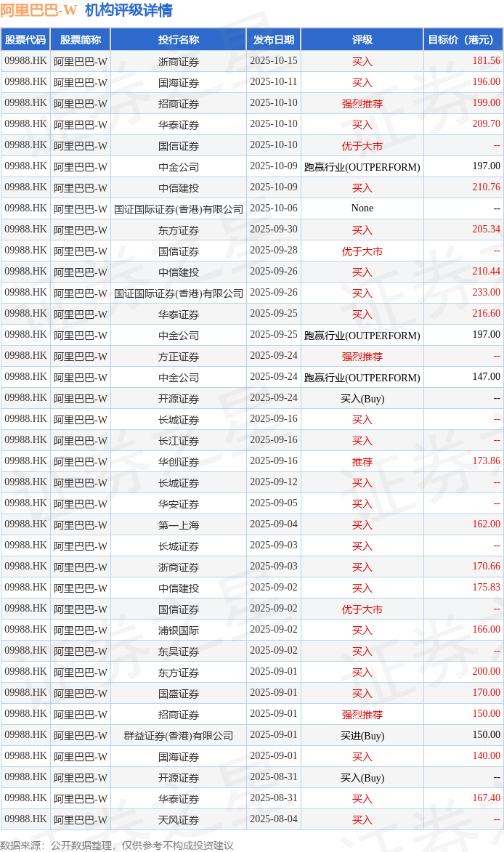Click target price 210.44
504x852 pixels.
coord(486,271)
